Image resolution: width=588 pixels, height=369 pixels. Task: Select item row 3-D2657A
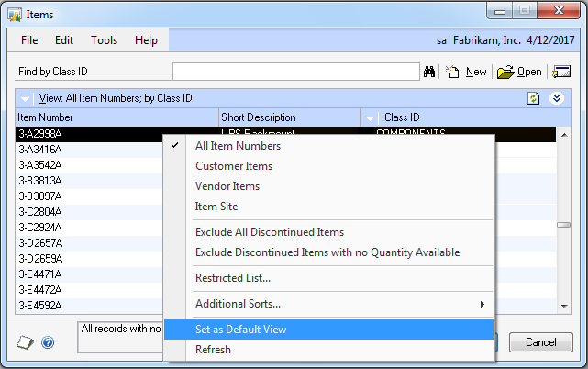(89, 243)
